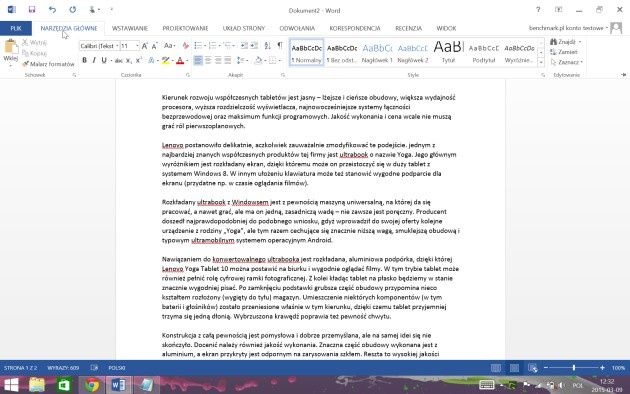Open the PLIK file tab
The image size is (630, 394).
tap(16, 28)
